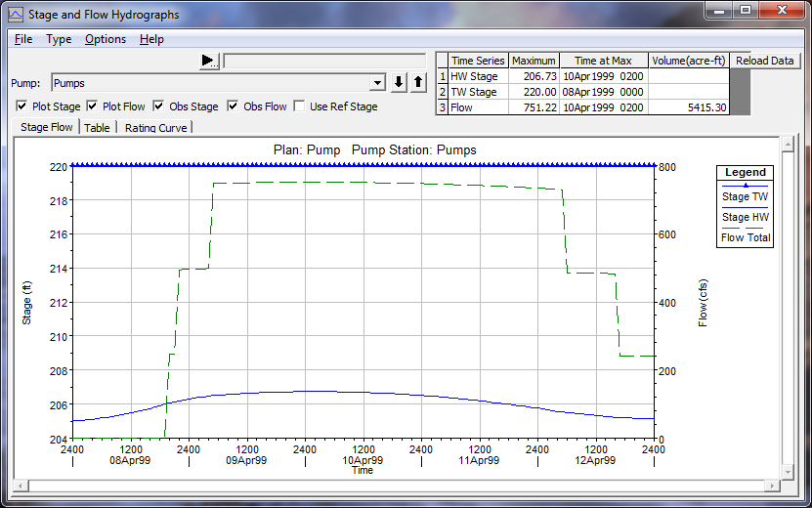The height and width of the screenshot is (508, 812).
Task: Click the Flow Total legend entry
Action: point(746,236)
